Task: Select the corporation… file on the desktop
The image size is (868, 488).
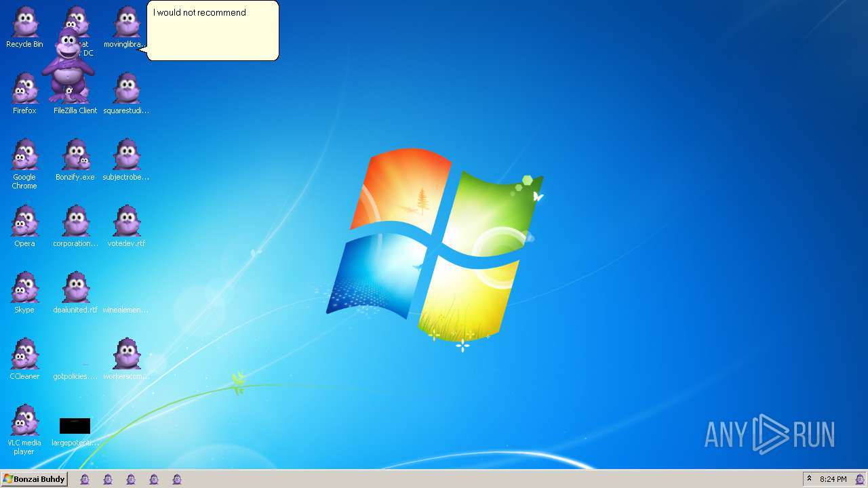Action: pyautogui.click(x=75, y=227)
